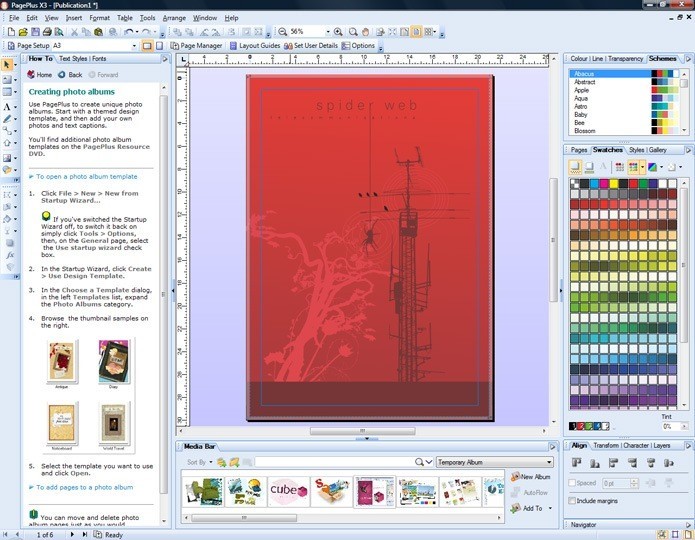Zoom in with the plus magnifier icon

tap(338, 31)
